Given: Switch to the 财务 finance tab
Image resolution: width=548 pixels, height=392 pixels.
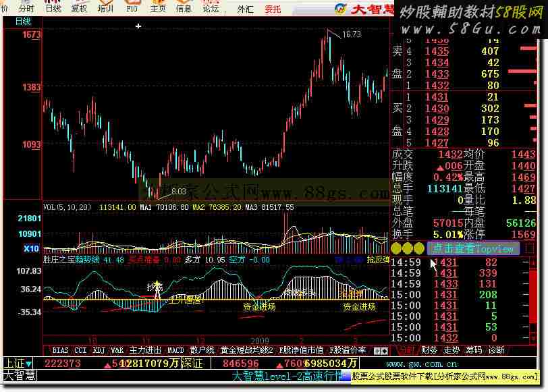Looking at the screenshot, I should pyautogui.click(x=429, y=350).
